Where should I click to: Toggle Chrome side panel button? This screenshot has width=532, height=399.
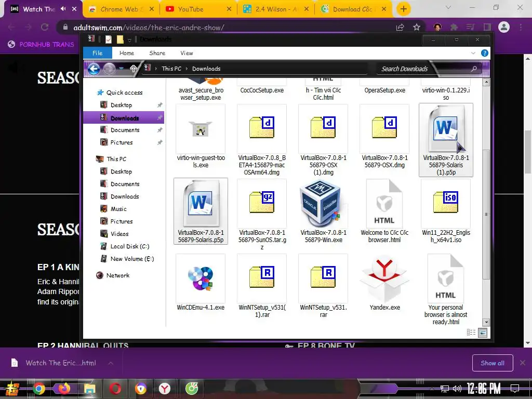tap(487, 27)
